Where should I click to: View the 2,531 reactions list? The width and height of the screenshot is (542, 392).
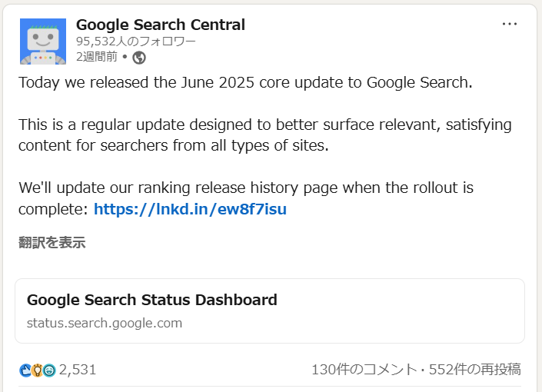pyautogui.click(x=78, y=370)
